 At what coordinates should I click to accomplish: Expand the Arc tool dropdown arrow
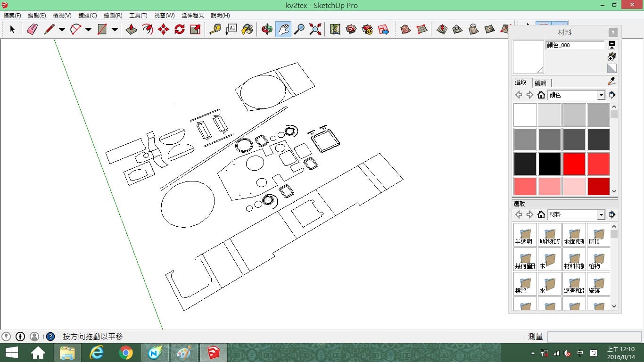[88, 29]
